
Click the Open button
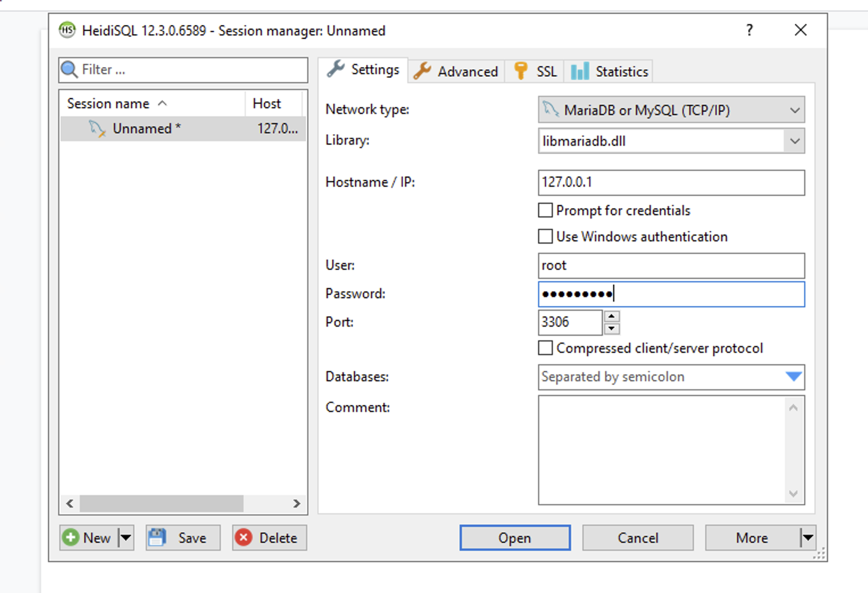(515, 537)
